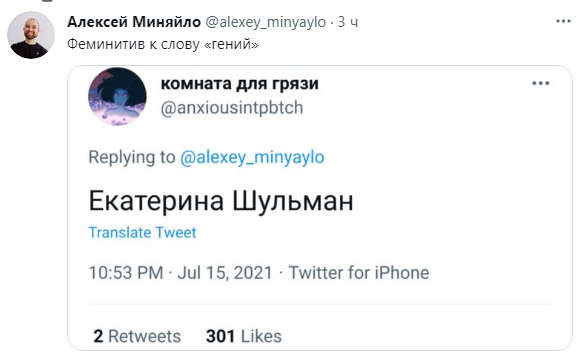587x361 pixels.
Task: Open комната для грязи display name
Action: coord(240,84)
